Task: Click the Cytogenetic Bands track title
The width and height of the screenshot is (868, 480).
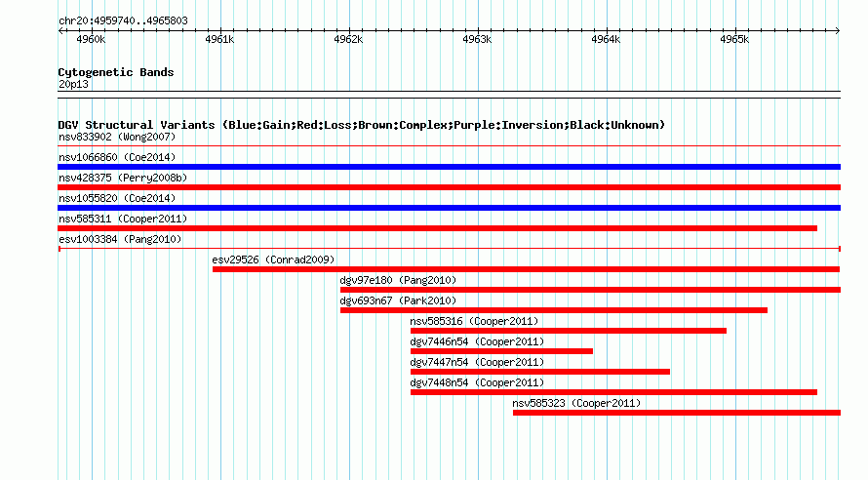Action: pyautogui.click(x=116, y=72)
